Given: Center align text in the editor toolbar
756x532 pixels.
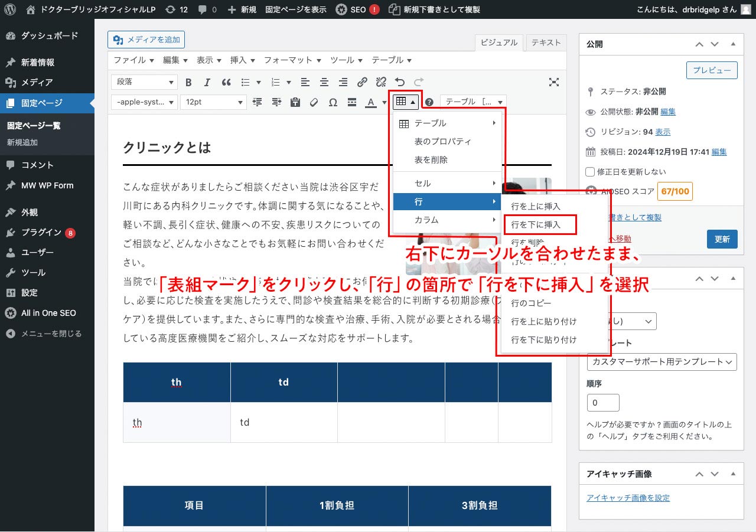Looking at the screenshot, I should pyautogui.click(x=324, y=83).
